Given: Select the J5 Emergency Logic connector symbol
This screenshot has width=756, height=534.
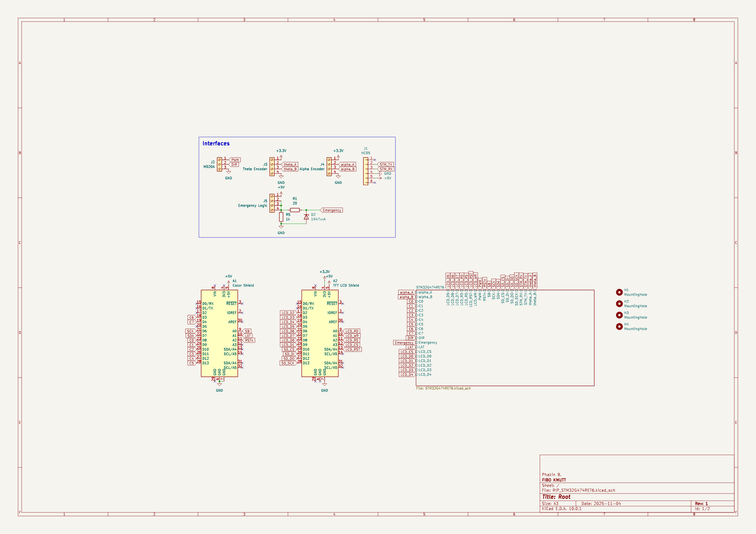Looking at the screenshot, I should [x=272, y=203].
